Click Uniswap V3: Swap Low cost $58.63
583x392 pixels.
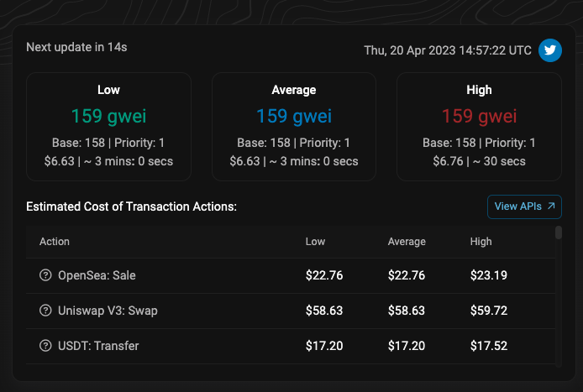324,311
